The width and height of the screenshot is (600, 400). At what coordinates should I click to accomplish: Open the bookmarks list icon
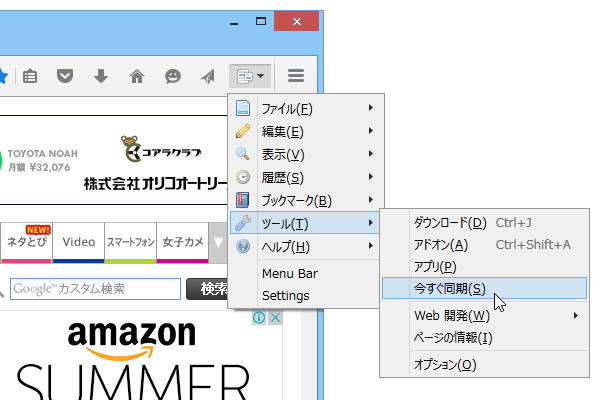(x=30, y=76)
